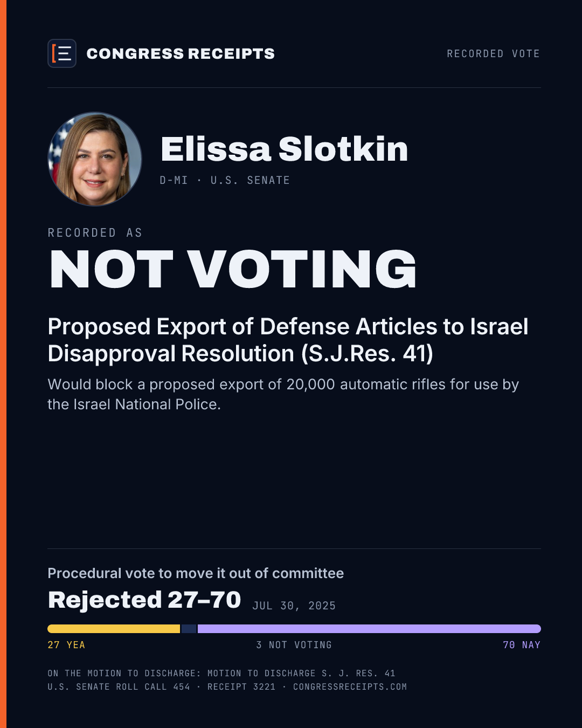Click the Congress Receipts bracket logo icon
The width and height of the screenshot is (582, 728).
(x=62, y=53)
